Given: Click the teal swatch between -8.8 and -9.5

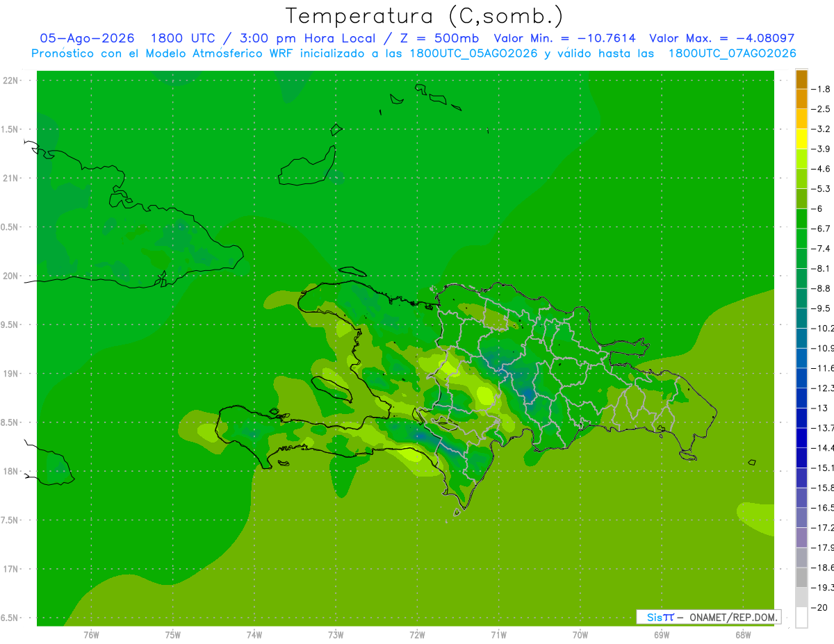Looking at the screenshot, I should pos(801,299).
